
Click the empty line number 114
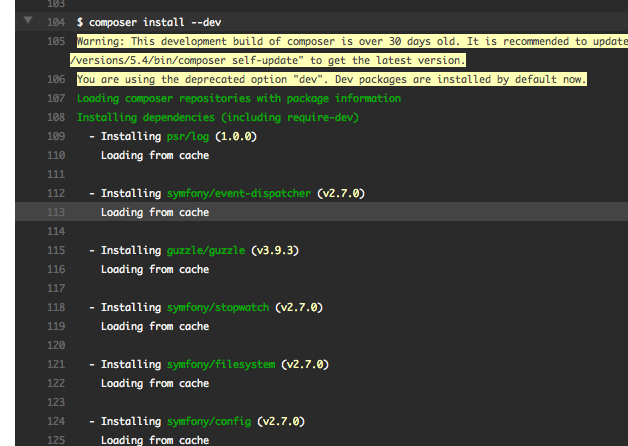click(x=56, y=231)
